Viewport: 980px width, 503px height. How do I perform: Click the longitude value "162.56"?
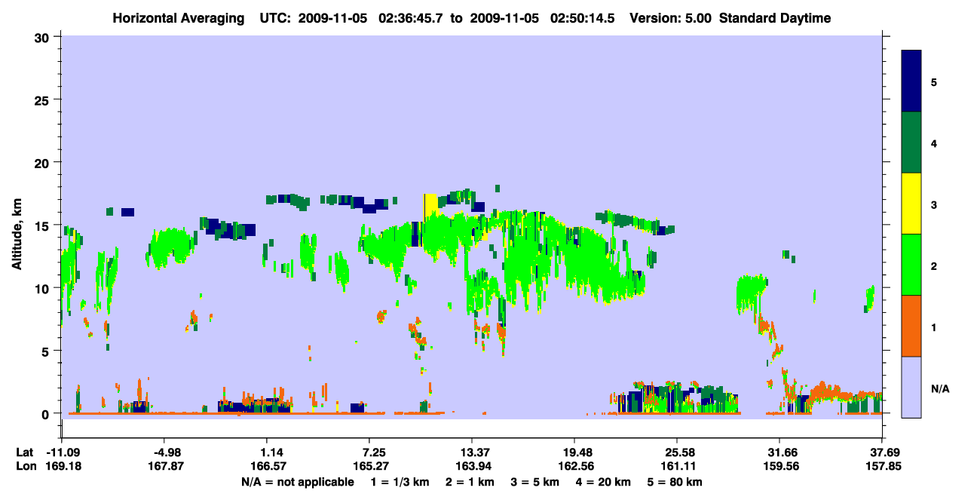coord(574,466)
